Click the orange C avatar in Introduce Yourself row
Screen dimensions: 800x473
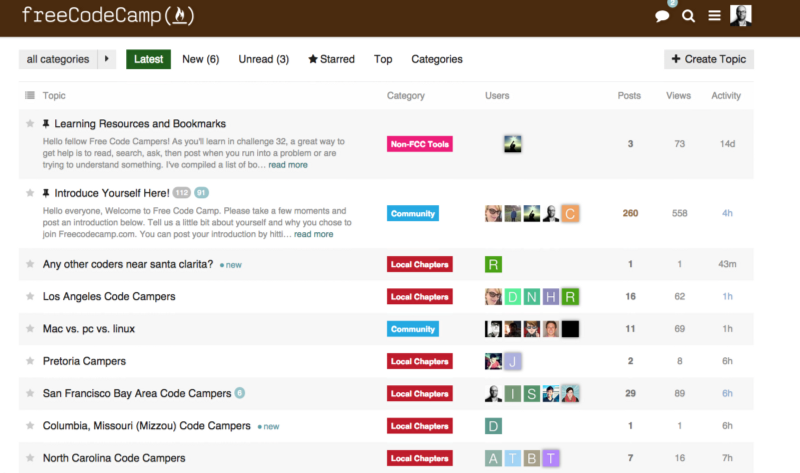pos(570,213)
